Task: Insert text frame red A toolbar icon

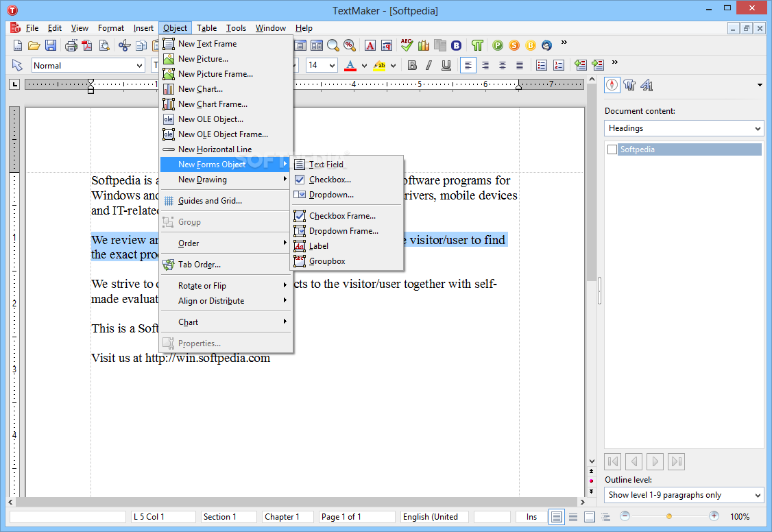Action: (370, 46)
